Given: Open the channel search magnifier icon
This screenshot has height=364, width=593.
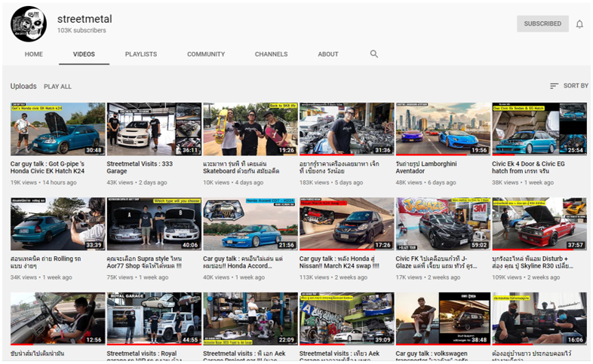Looking at the screenshot, I should [374, 54].
